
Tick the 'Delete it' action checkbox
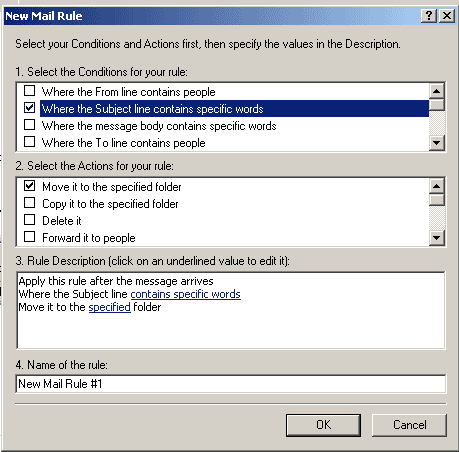pyautogui.click(x=30, y=220)
